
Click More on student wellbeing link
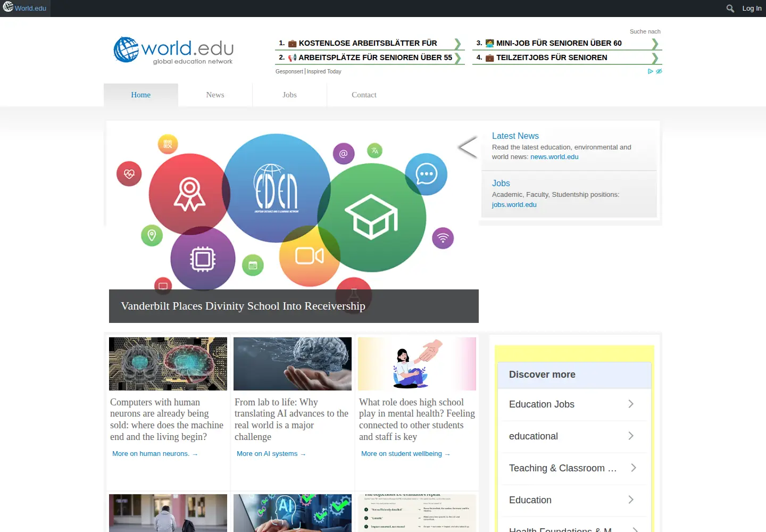coord(406,454)
